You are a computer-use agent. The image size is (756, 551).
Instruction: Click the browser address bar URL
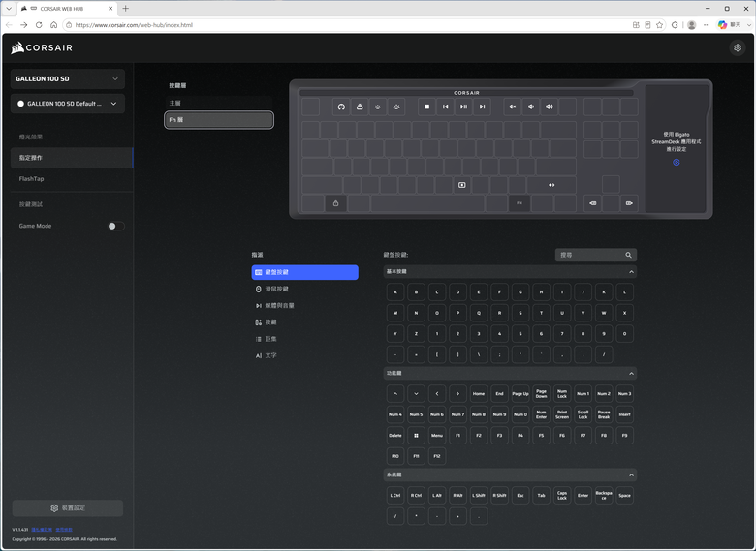pyautogui.click(x=134, y=25)
